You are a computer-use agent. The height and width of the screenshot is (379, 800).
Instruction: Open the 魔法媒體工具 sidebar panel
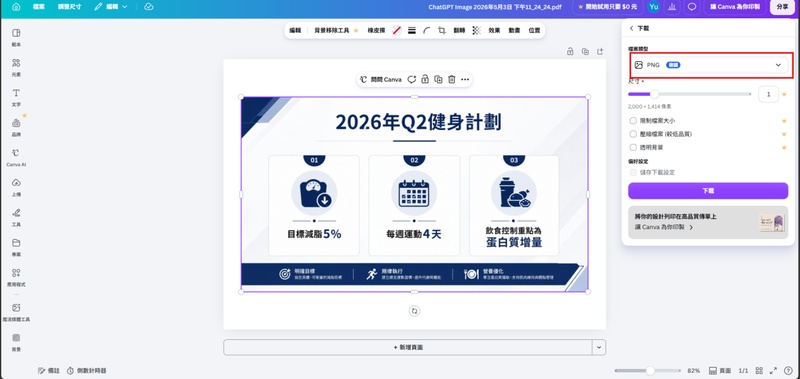pyautogui.click(x=16, y=312)
